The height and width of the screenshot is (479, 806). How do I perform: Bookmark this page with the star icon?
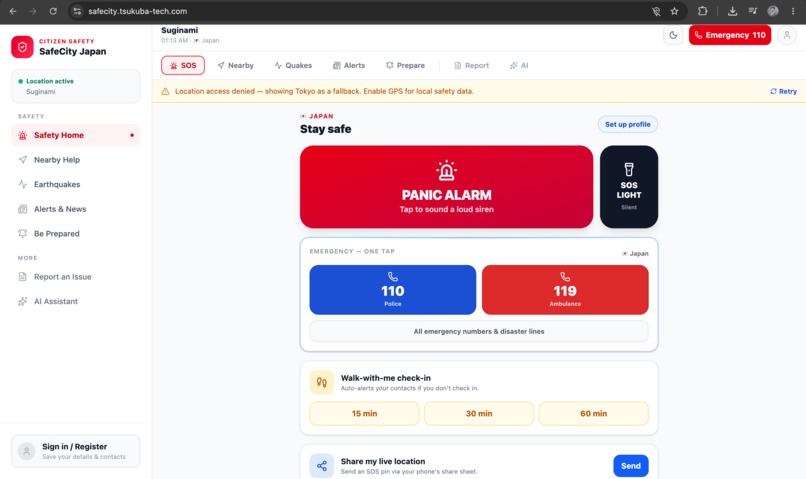[x=674, y=11]
